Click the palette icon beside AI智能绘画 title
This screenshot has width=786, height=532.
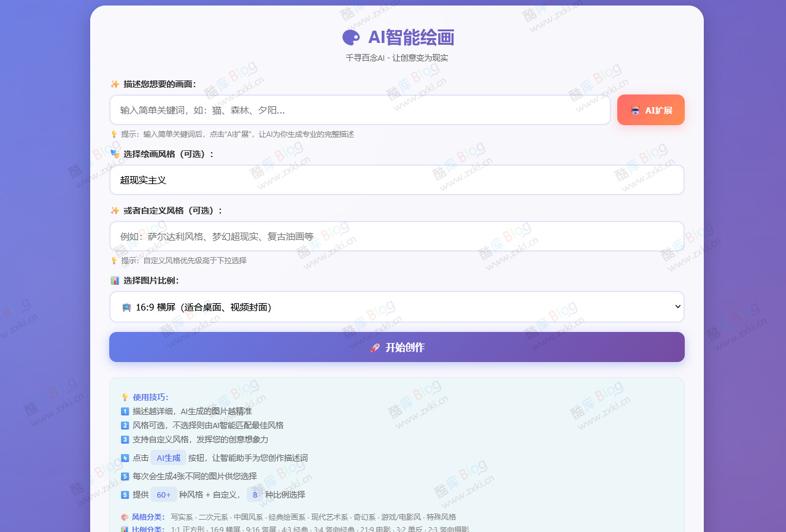click(350, 37)
